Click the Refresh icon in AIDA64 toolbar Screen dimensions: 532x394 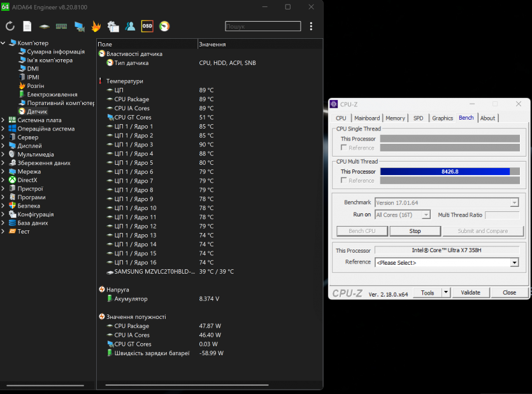click(x=10, y=26)
